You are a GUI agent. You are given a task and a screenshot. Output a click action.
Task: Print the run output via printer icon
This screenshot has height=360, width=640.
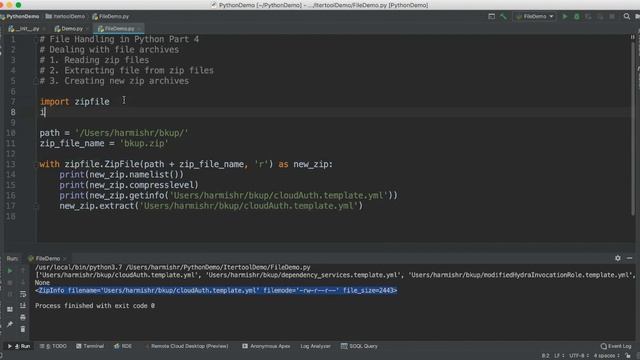(23, 317)
